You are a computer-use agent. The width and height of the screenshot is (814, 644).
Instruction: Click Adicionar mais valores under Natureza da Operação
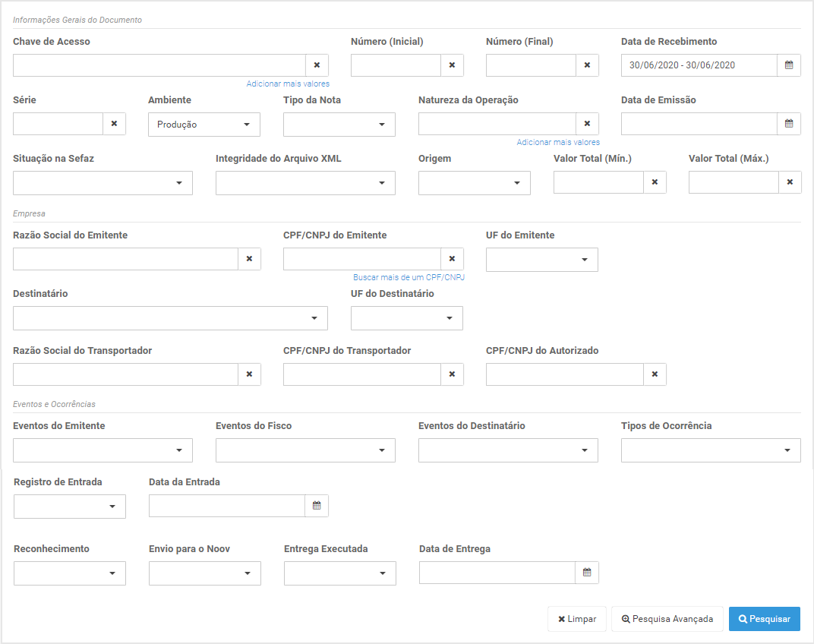point(558,142)
